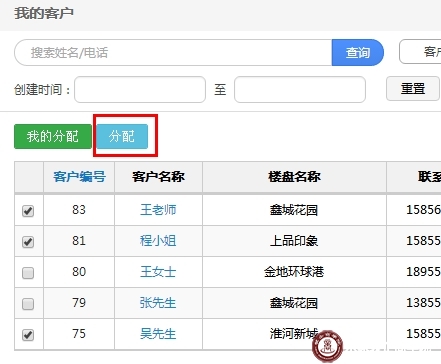Select 鑫城花园 cell in row 83
Viewport: 441px width, 364px height.
pyautogui.click(x=294, y=210)
